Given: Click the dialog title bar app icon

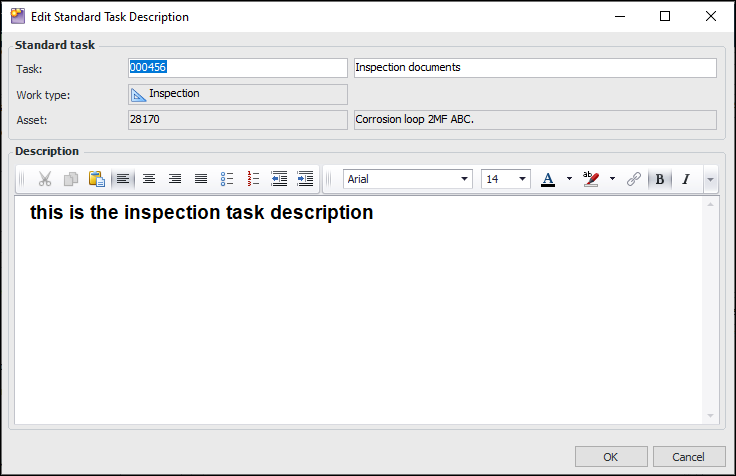Looking at the screenshot, I should (x=18, y=16).
